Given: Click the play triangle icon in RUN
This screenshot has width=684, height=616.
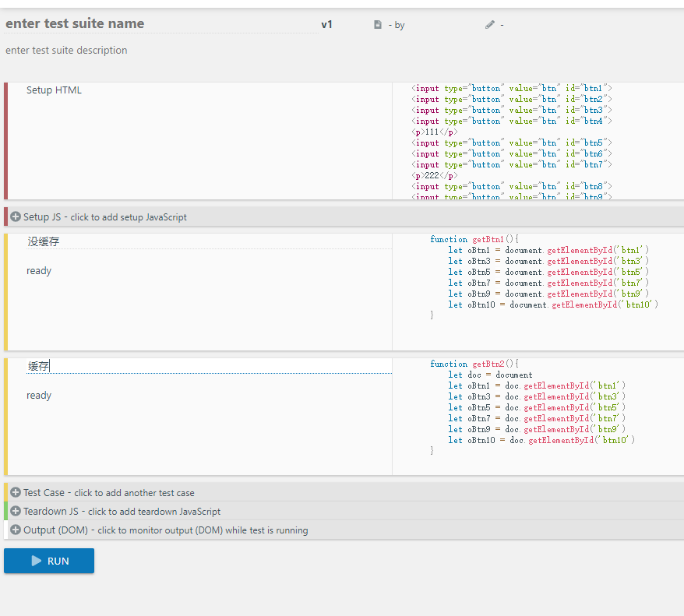Looking at the screenshot, I should (x=36, y=561).
